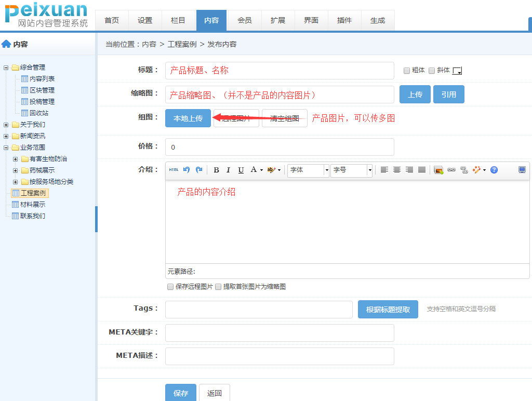Apply underline formatting in editor
Image resolution: width=532 pixels, height=401 pixels.
pos(241,170)
